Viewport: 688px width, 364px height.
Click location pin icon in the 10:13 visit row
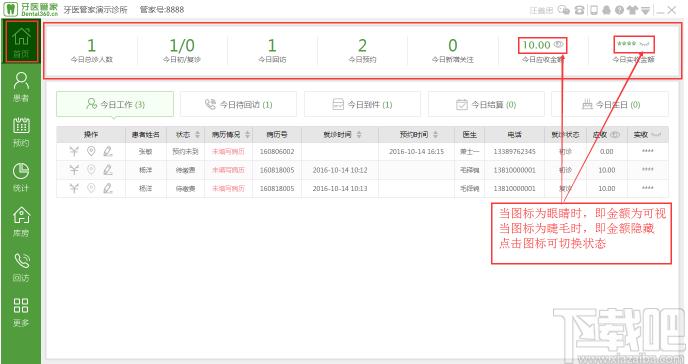coord(91,188)
